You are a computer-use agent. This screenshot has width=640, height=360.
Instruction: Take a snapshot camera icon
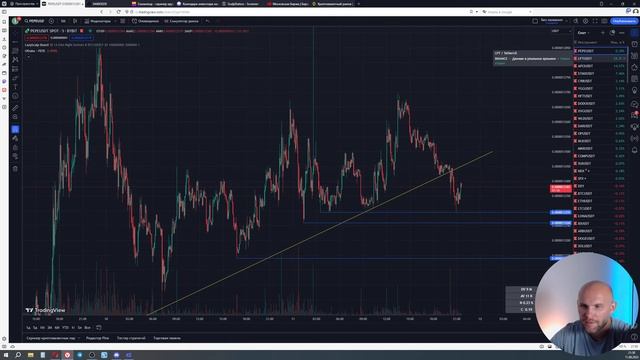604,21
